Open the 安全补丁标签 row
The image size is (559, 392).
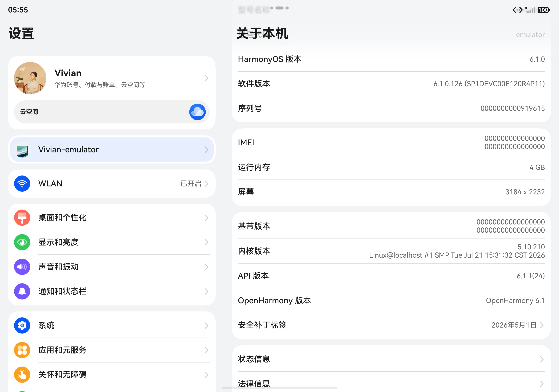[x=391, y=325]
